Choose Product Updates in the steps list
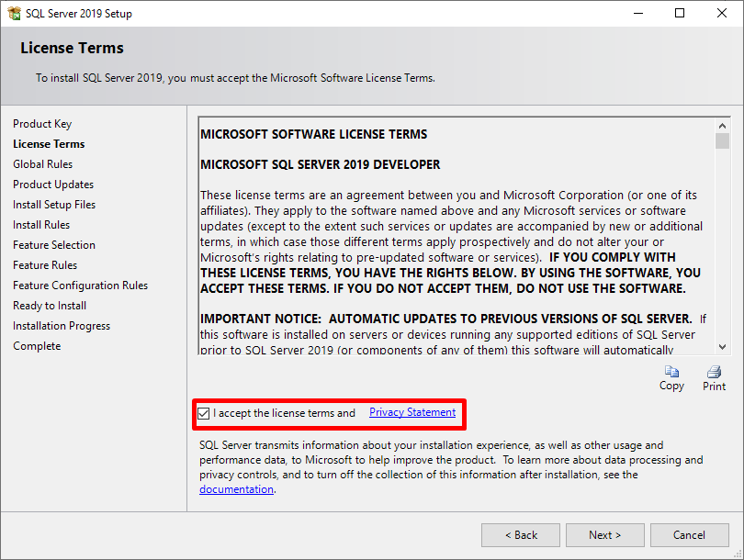 click(53, 185)
